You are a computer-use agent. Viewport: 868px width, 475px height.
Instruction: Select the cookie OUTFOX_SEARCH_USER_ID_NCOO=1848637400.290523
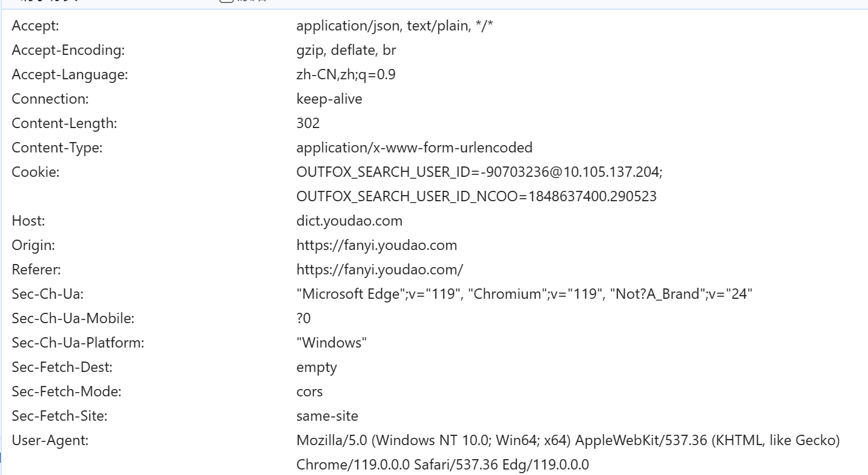click(476, 196)
